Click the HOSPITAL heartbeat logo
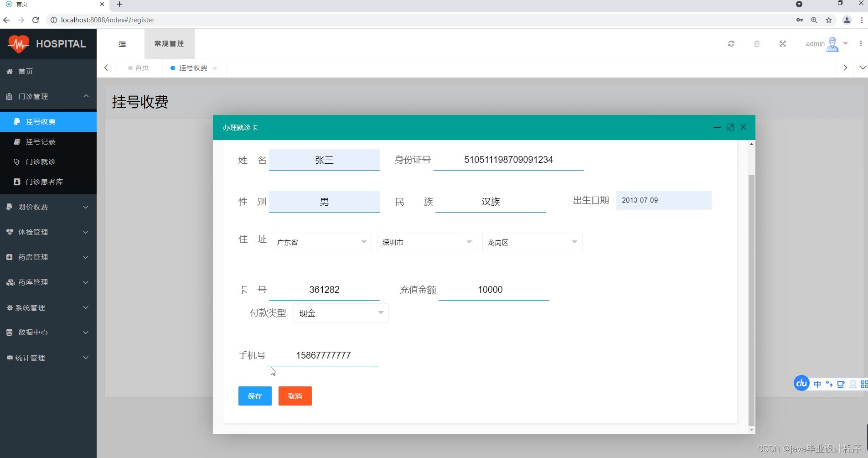The height and width of the screenshot is (458, 868). click(x=18, y=44)
